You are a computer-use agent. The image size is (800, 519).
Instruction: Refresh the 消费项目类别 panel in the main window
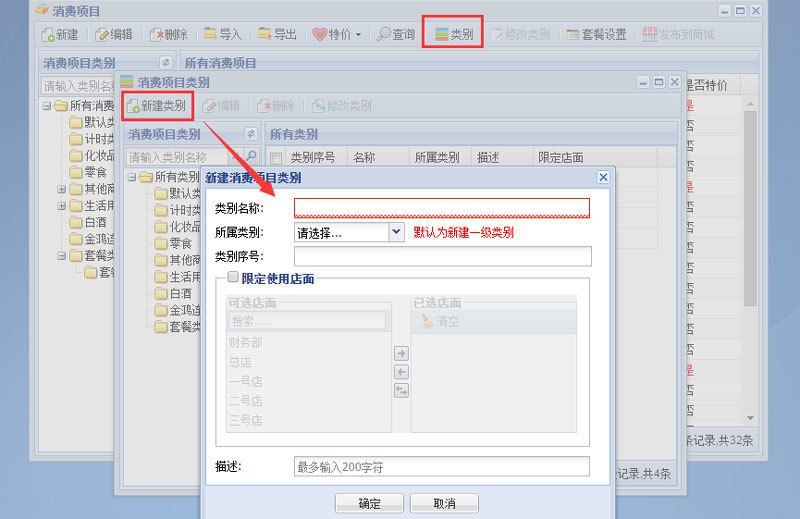tap(165, 62)
